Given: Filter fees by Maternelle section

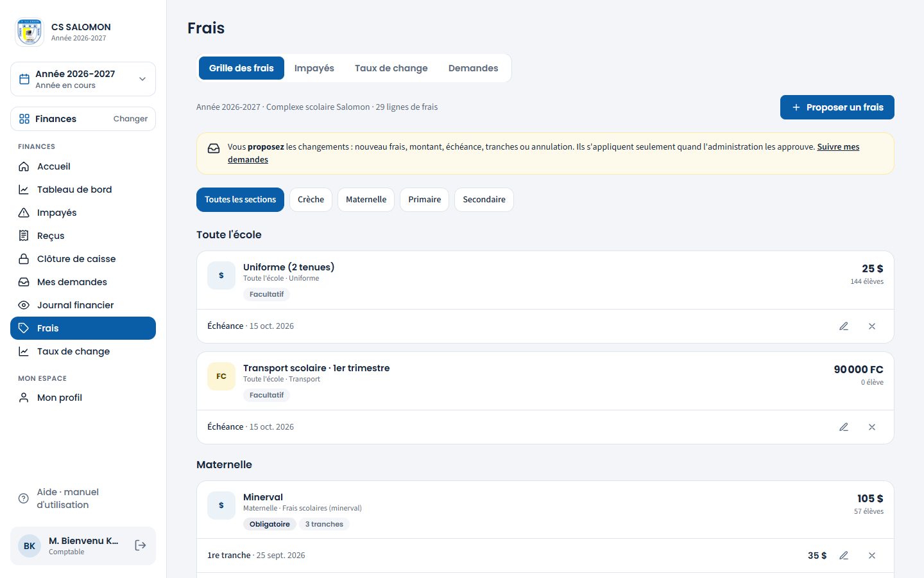Looking at the screenshot, I should click(366, 200).
